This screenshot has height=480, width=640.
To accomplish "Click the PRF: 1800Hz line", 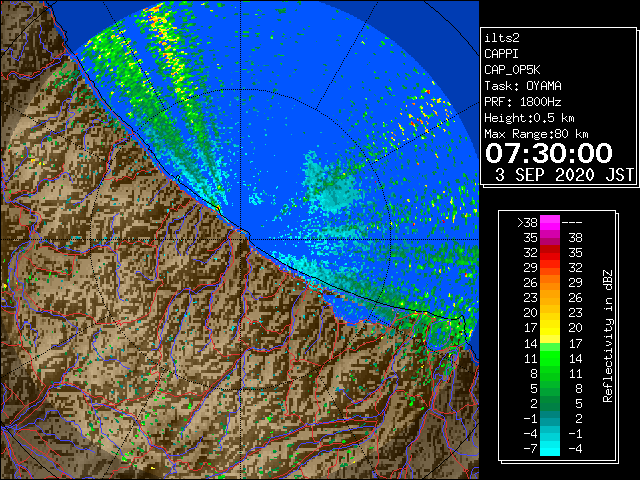I will pos(522,102).
